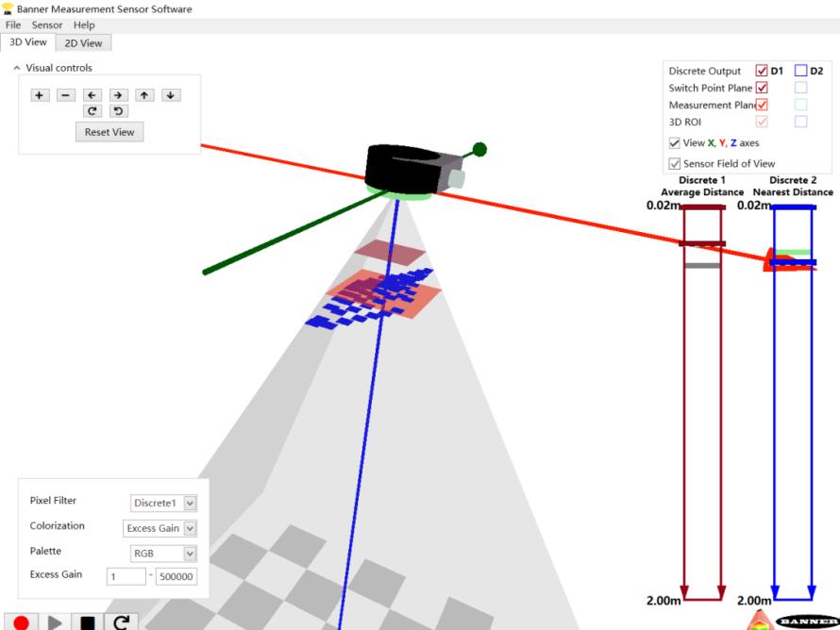Screen dimensions: 840x630
Task: Click the Excess Gain minimum field
Action: tap(126, 576)
